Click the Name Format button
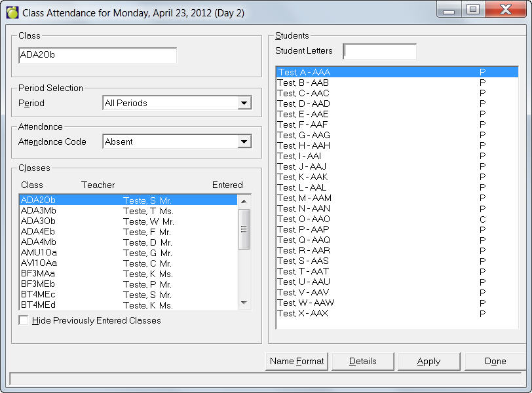532x393 pixels. (x=297, y=361)
